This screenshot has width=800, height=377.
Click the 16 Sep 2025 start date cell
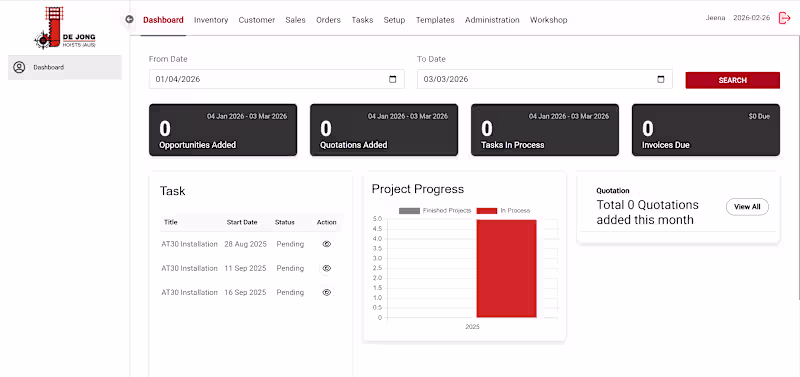pyautogui.click(x=245, y=292)
